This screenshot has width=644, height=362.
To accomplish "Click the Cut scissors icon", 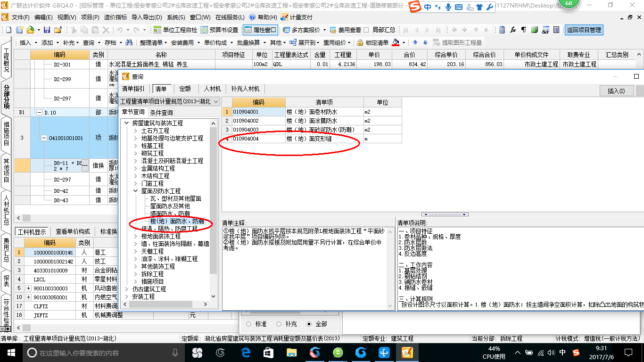I will (73, 30).
